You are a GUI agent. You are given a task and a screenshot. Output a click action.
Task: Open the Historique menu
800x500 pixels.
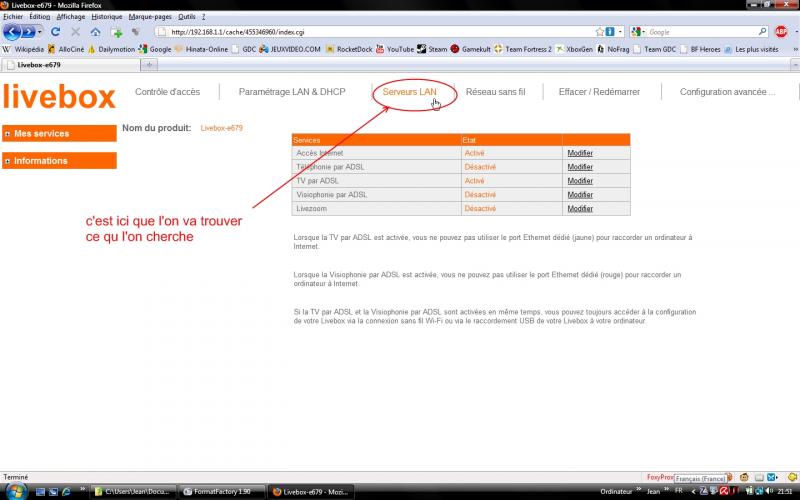[107, 17]
